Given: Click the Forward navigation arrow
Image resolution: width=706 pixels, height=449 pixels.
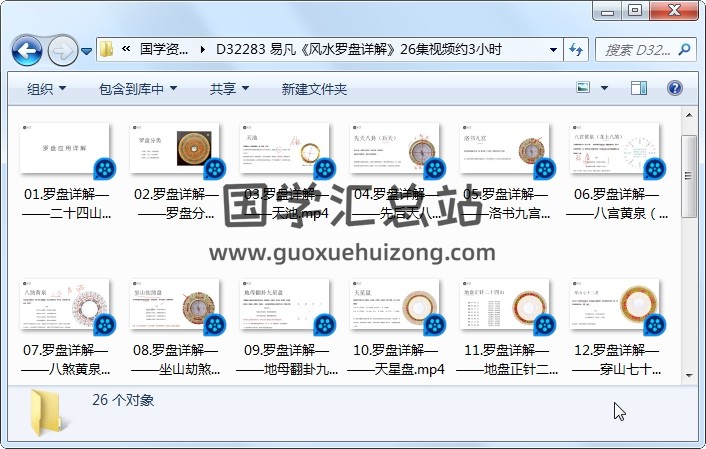Looking at the screenshot, I should click(x=63, y=50).
